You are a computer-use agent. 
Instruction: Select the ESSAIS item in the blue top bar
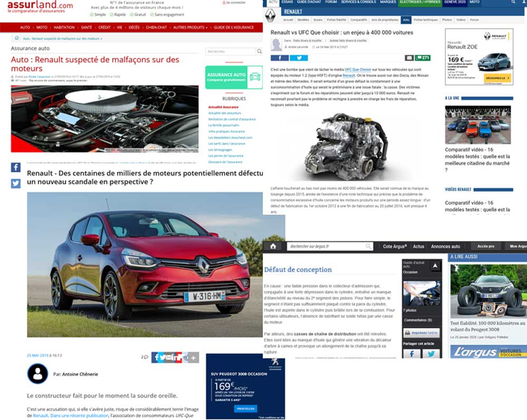tap(287, 2)
